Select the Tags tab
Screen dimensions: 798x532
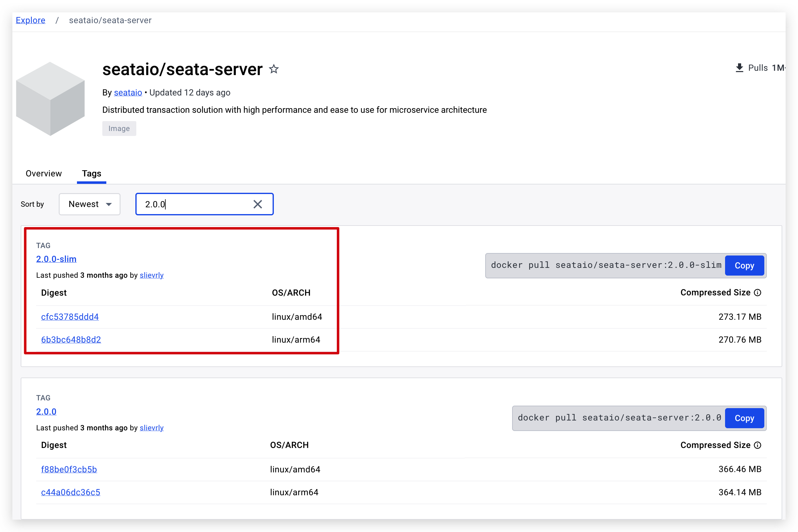91,173
